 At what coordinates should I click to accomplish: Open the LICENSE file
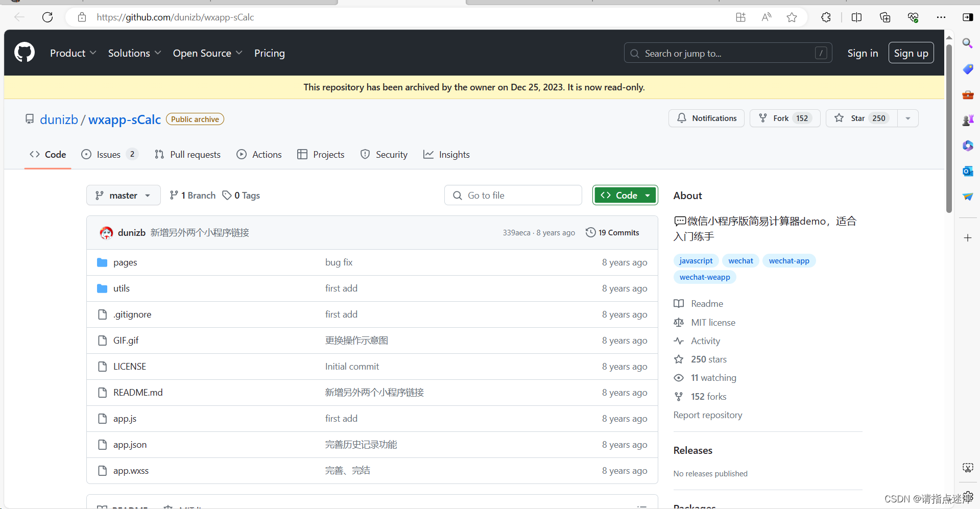coord(130,367)
